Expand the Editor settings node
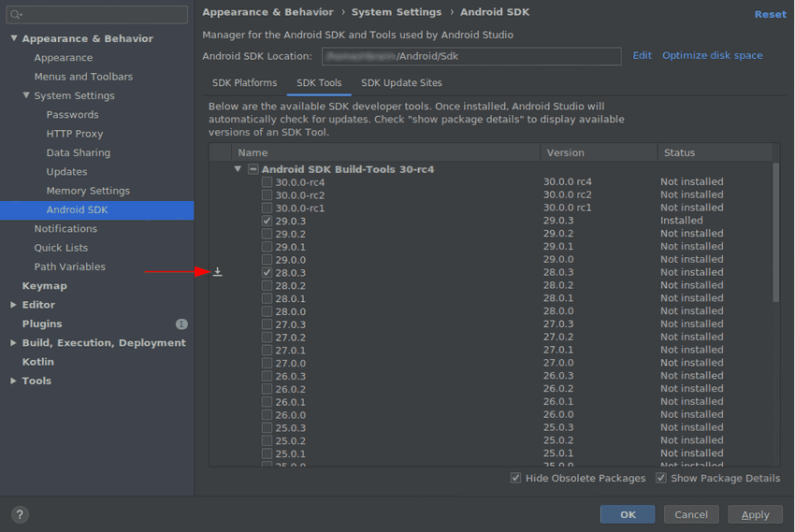 (x=14, y=305)
